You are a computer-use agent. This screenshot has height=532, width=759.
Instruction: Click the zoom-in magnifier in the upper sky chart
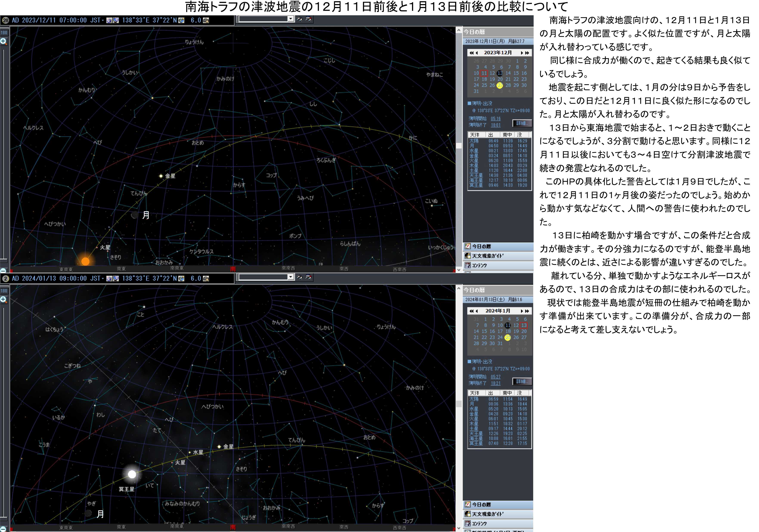pos(3,41)
